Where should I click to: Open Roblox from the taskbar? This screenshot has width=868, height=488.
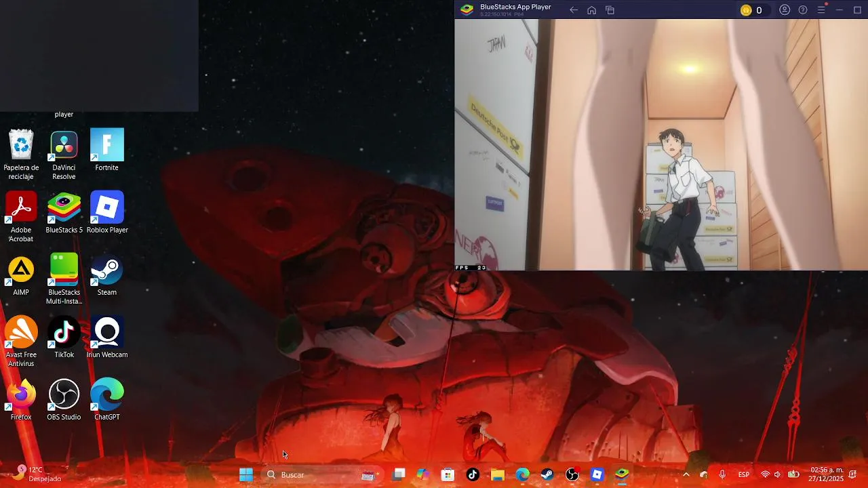coord(597,475)
